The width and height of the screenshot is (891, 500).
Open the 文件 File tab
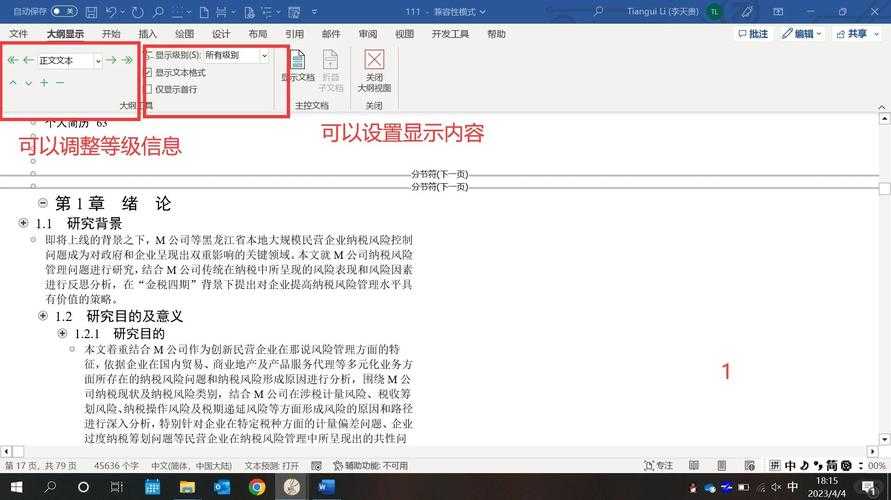[18, 34]
